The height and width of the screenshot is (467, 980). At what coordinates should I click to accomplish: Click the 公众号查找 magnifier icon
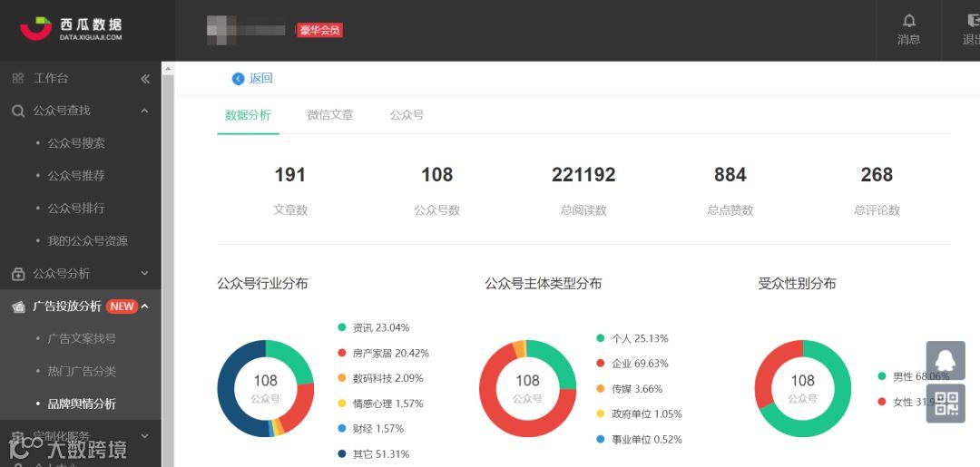tap(18, 112)
